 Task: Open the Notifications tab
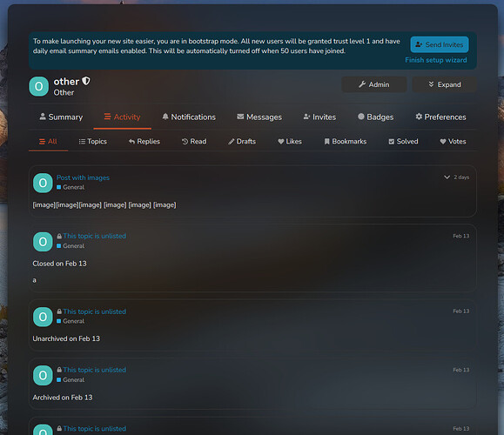coord(189,117)
